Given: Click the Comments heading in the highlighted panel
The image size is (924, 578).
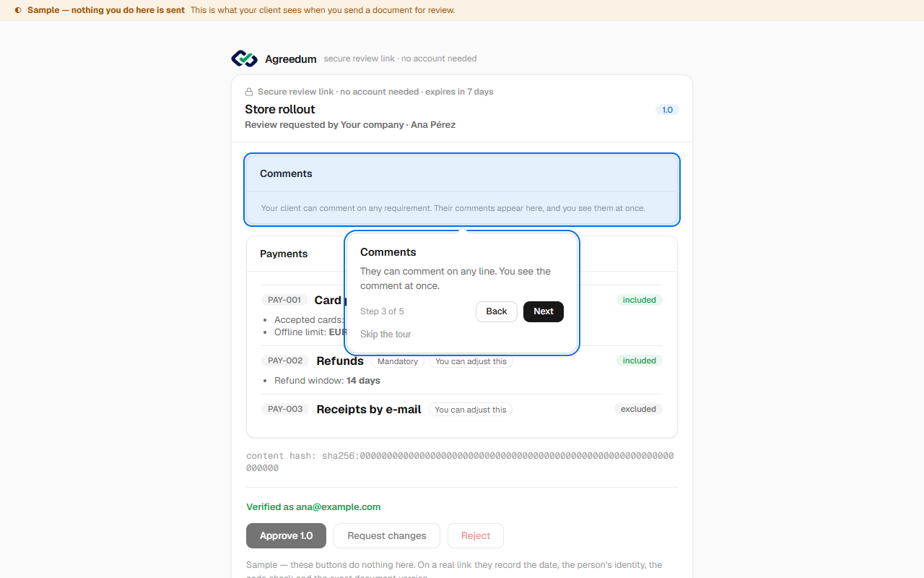Looking at the screenshot, I should click(286, 173).
